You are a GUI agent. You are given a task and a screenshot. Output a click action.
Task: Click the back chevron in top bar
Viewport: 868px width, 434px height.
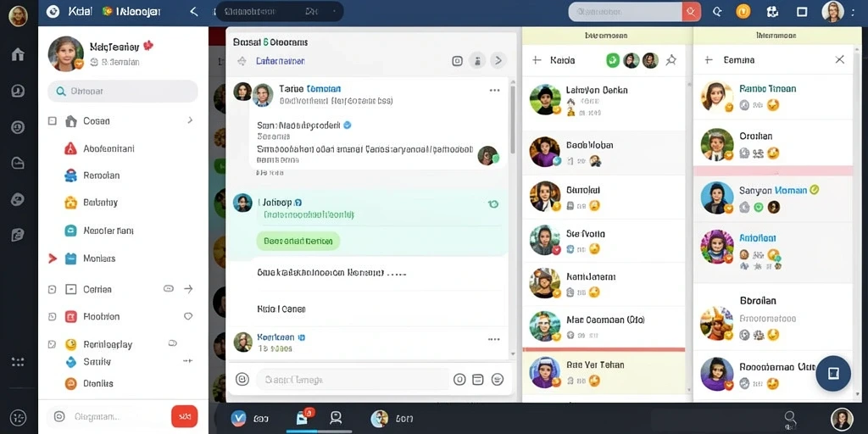coord(194,11)
